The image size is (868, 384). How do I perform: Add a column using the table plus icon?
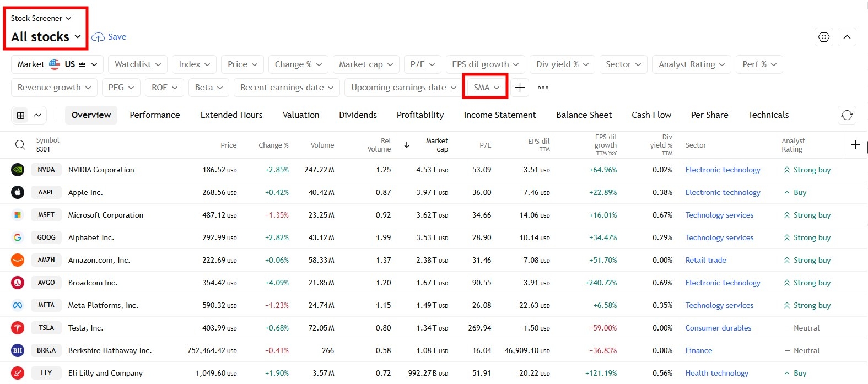[855, 145]
